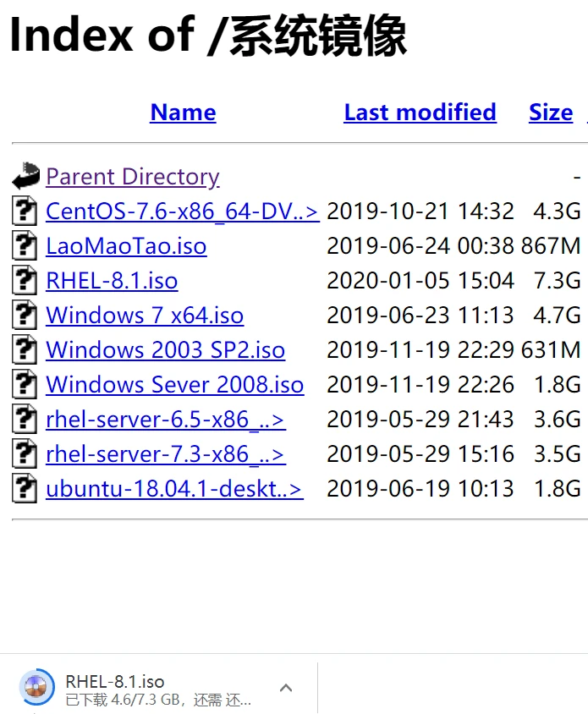The height and width of the screenshot is (714, 588).
Task: Sort the listing by Size
Action: coord(551,112)
